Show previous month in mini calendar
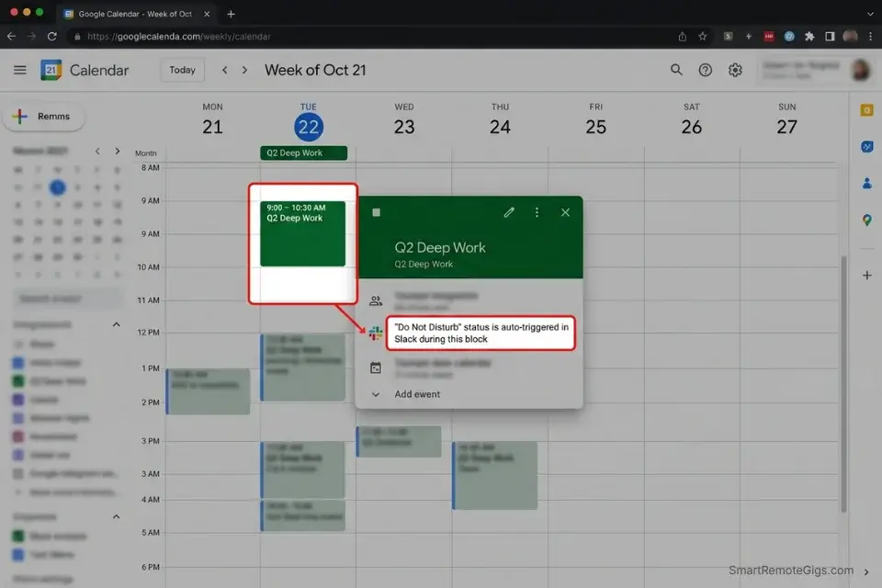 click(97, 151)
